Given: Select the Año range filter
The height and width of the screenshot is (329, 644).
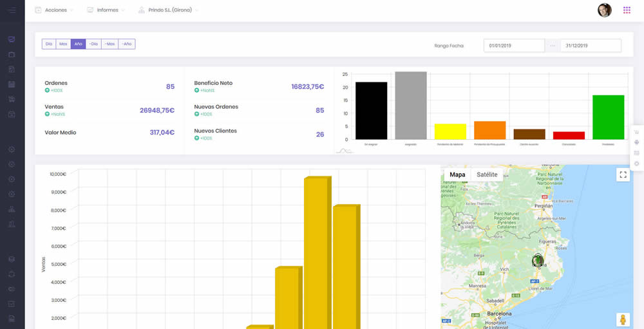Looking at the screenshot, I should pos(78,44).
